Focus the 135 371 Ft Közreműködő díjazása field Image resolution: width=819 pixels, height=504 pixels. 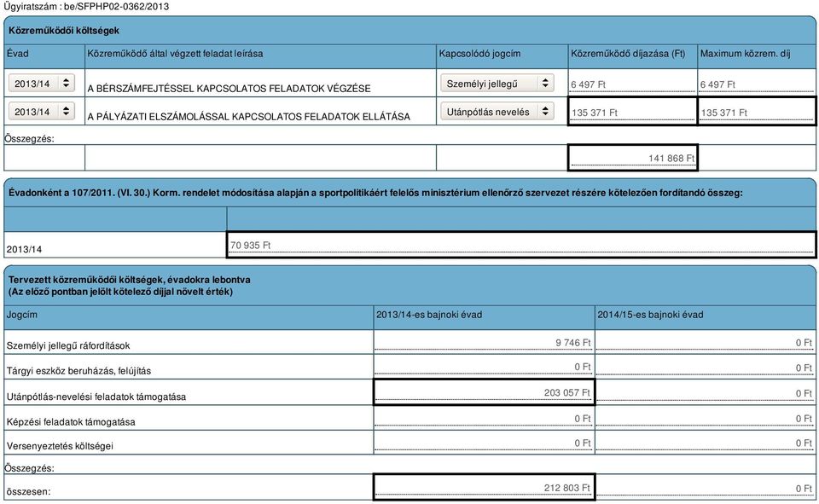pyautogui.click(x=632, y=113)
